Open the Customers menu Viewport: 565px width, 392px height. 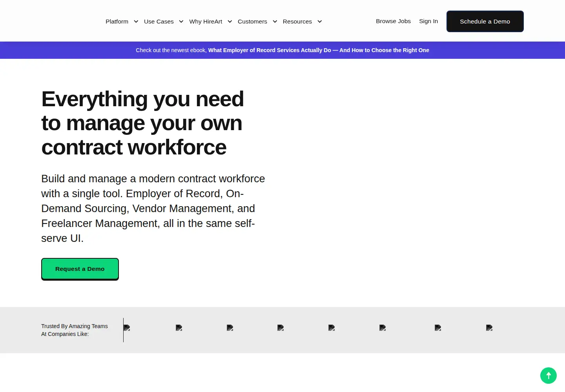pyautogui.click(x=252, y=22)
